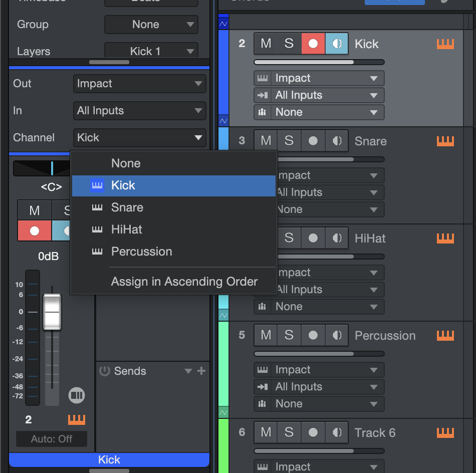Solo the HiHat track

pyautogui.click(x=289, y=238)
